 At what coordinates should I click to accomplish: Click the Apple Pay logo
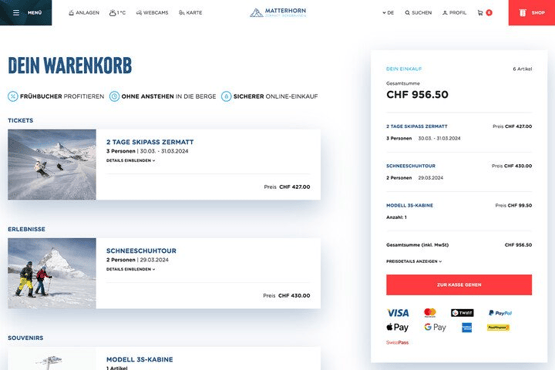point(397,328)
